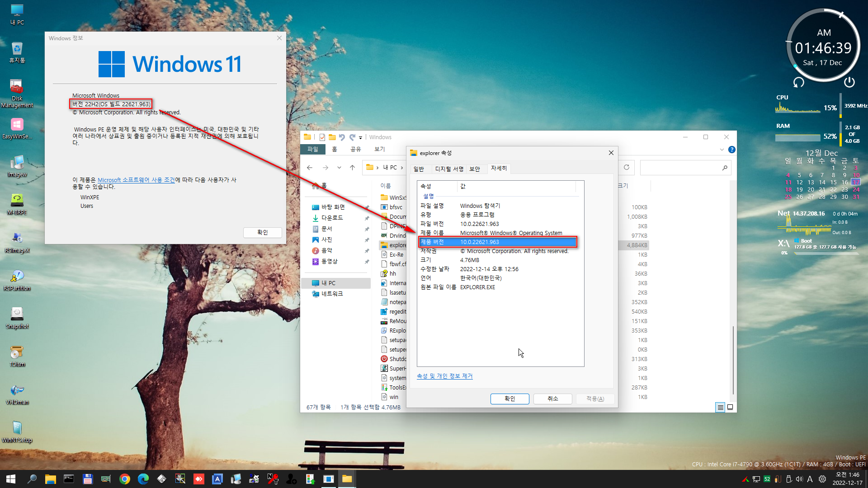The height and width of the screenshot is (488, 868).
Task: Switch to the 보안 tab in properties
Action: tap(475, 169)
